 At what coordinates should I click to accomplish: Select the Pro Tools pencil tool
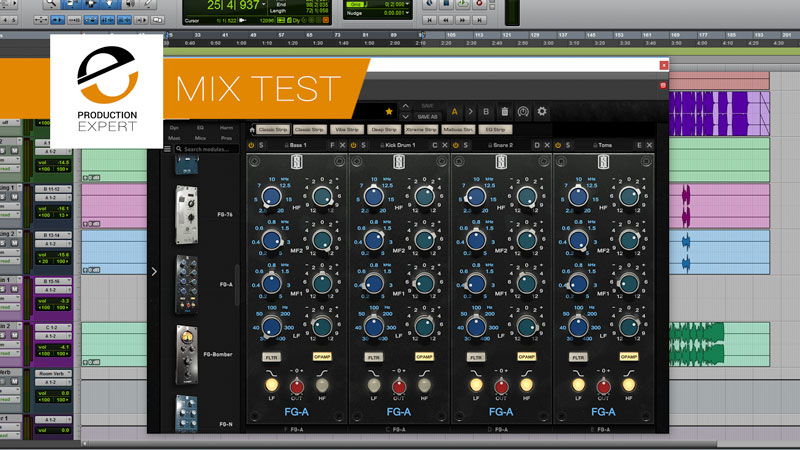(x=148, y=4)
